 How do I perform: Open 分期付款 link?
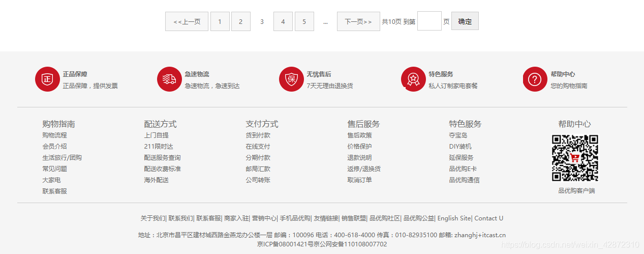[258, 158]
